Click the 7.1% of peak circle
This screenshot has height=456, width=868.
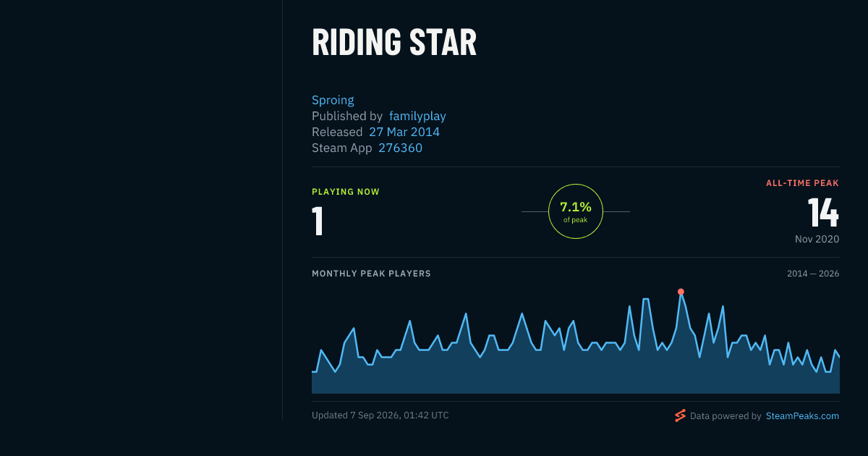click(576, 211)
